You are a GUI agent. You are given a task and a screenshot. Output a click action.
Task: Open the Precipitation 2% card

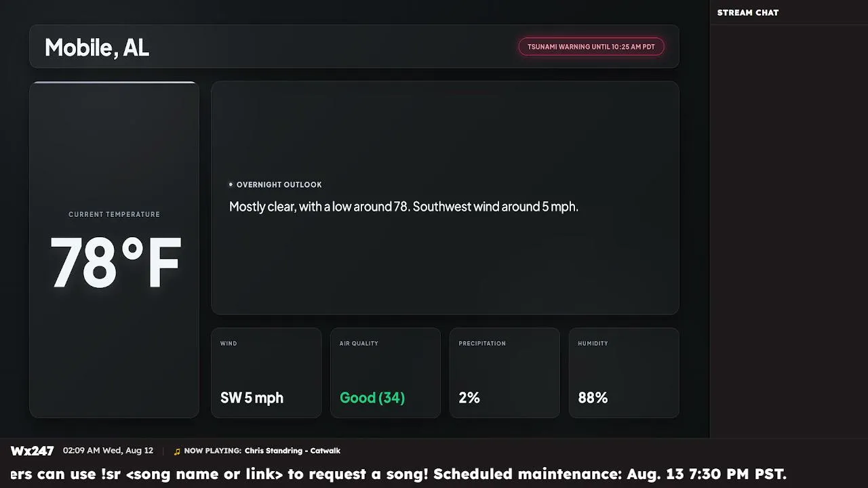click(x=505, y=373)
